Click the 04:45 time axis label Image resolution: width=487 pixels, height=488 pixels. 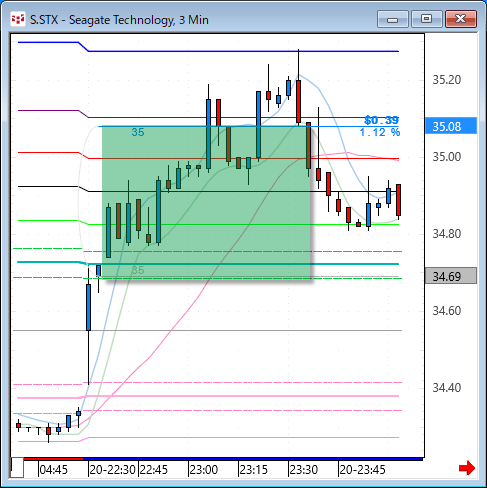[x=53, y=470]
